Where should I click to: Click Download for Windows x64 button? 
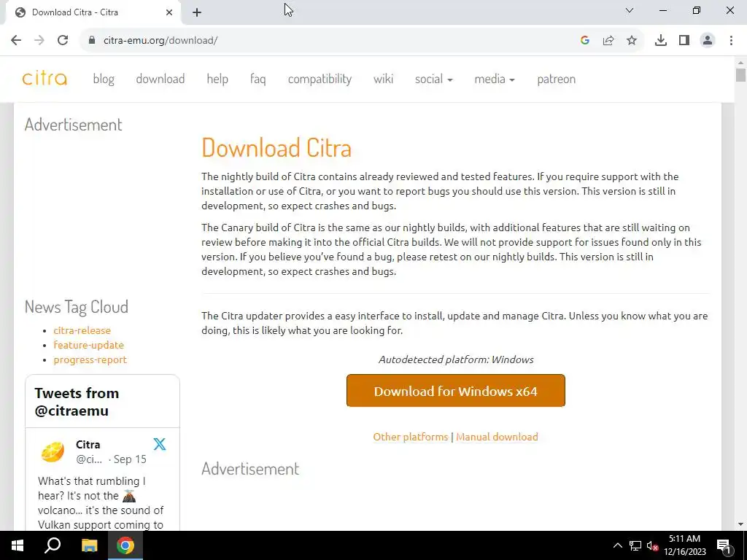click(455, 391)
